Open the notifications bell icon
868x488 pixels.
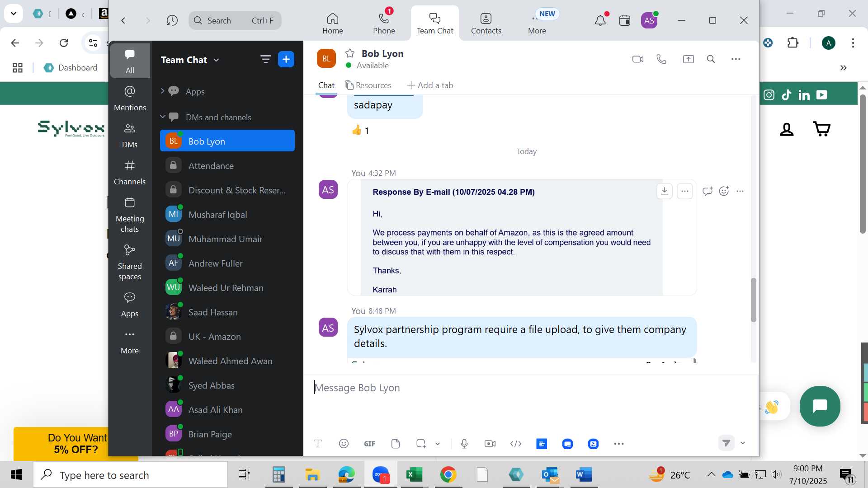[x=600, y=20]
